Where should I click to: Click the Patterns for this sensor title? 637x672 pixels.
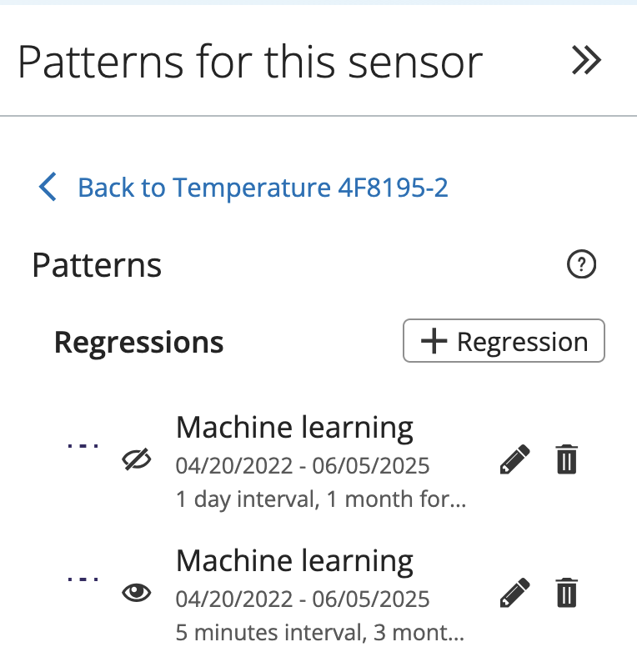252,60
